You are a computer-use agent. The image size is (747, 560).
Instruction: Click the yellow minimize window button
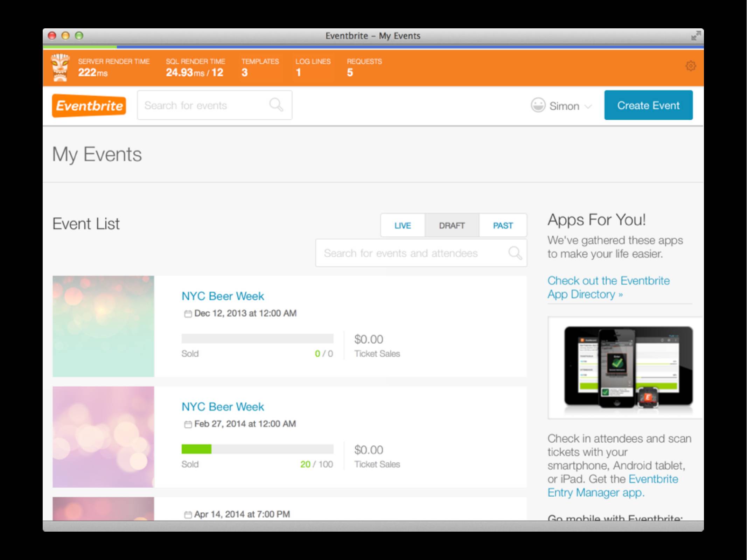(x=65, y=36)
